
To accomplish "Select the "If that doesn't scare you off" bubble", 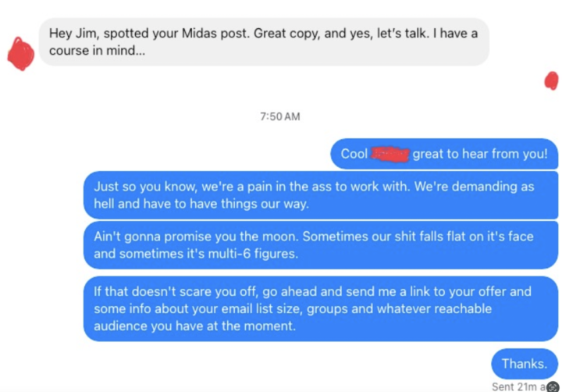I will (x=321, y=308).
